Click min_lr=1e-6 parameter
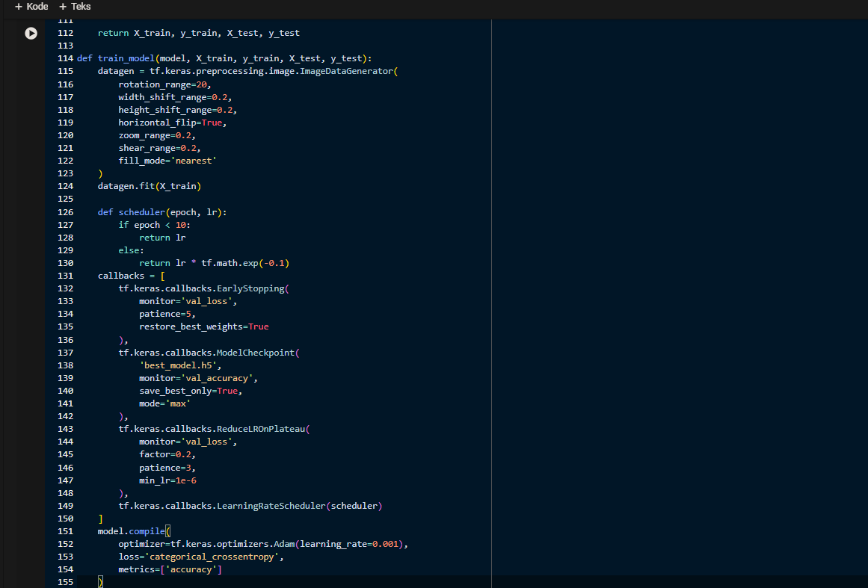The width and height of the screenshot is (868, 588). (x=167, y=480)
